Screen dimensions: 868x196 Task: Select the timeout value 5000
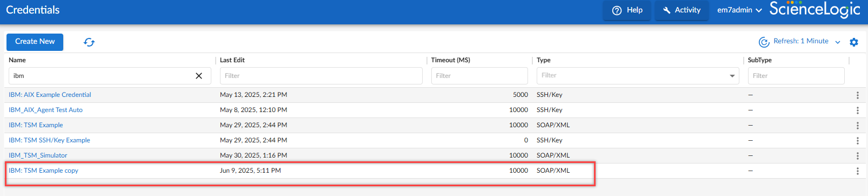click(520, 95)
